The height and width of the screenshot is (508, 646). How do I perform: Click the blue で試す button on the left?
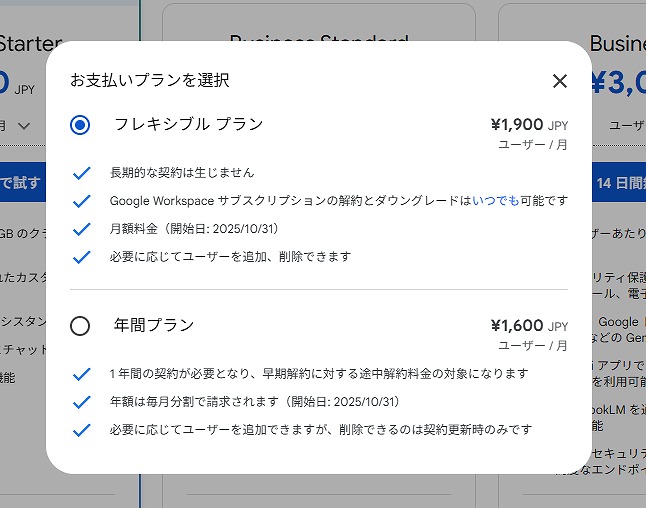pyautogui.click(x=18, y=183)
